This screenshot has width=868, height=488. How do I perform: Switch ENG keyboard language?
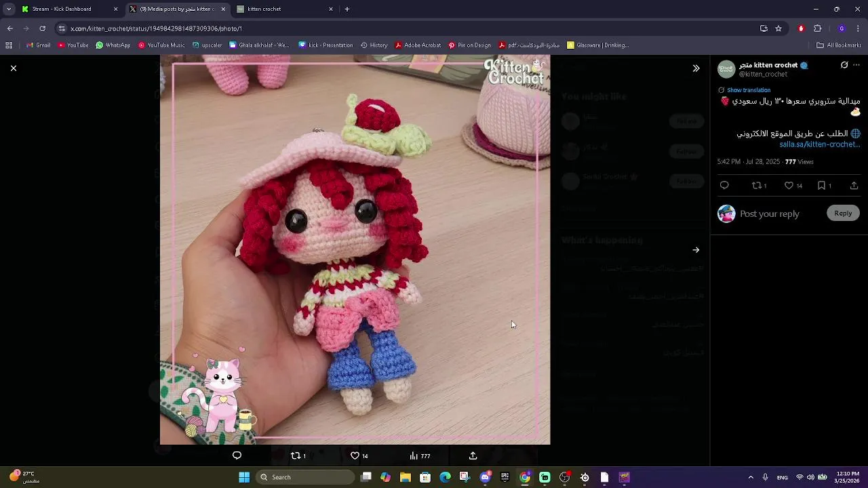[783, 477]
